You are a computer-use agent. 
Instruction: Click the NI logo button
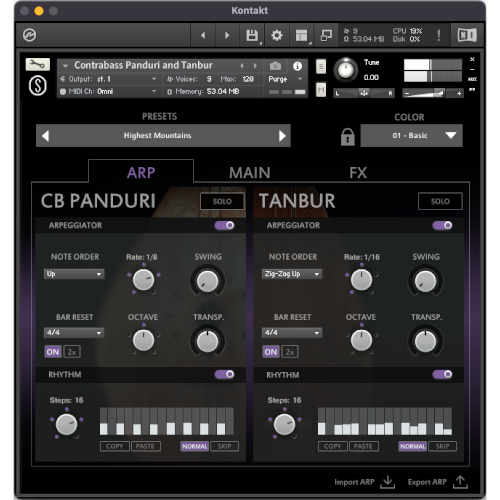point(467,35)
